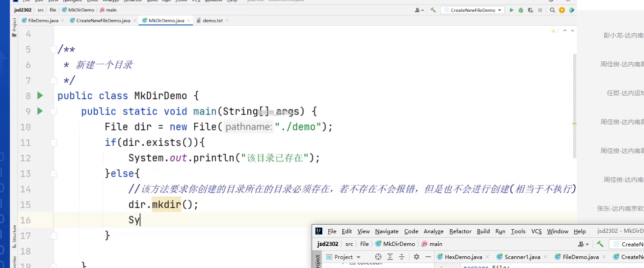Build the project with the hammer icon
This screenshot has width=644, height=268.
click(434, 9)
